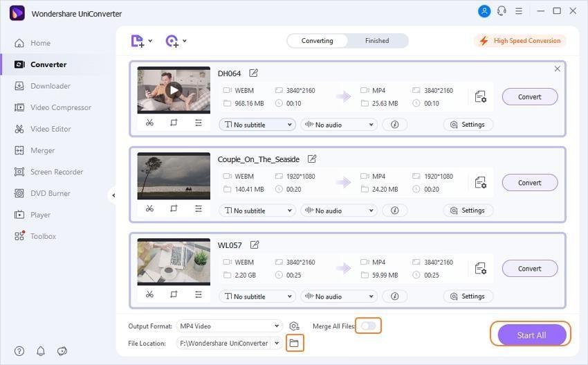Open WL057 audio track dropdown
The width and height of the screenshot is (588, 365).
click(339, 296)
